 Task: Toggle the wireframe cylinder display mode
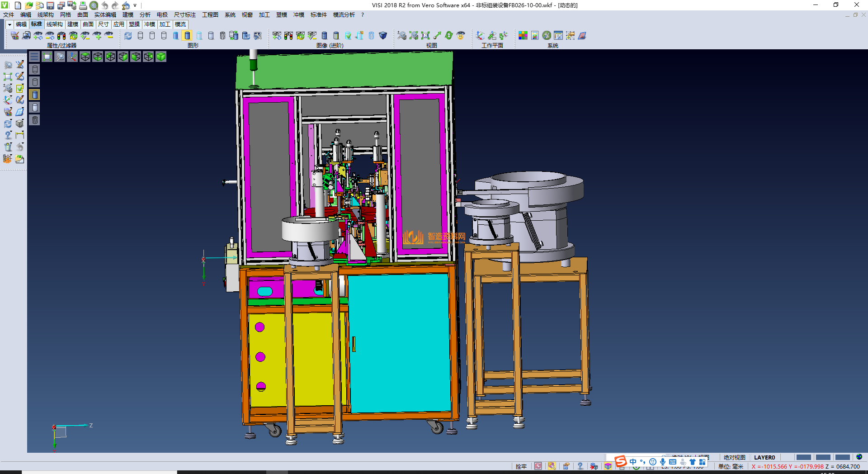pyautogui.click(x=140, y=35)
